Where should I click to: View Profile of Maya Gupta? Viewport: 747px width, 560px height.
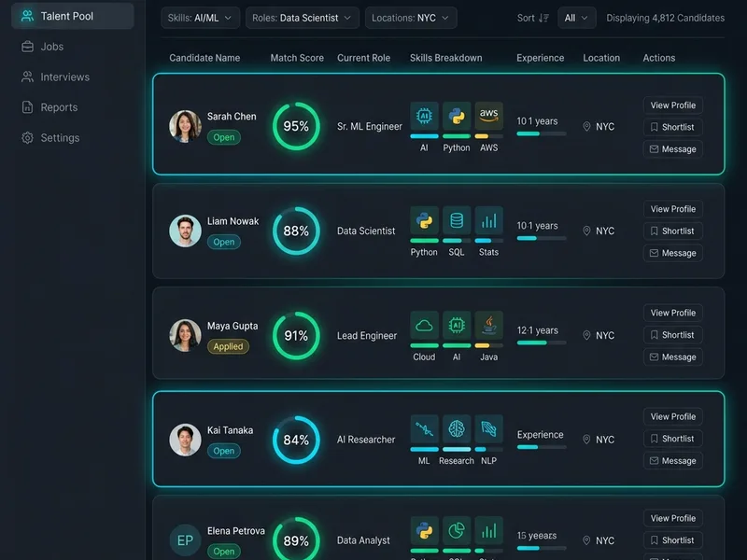click(x=672, y=313)
